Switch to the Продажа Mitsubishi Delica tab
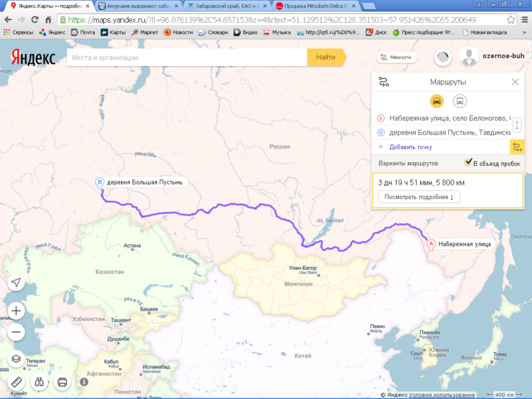The image size is (532, 399). pos(316,6)
